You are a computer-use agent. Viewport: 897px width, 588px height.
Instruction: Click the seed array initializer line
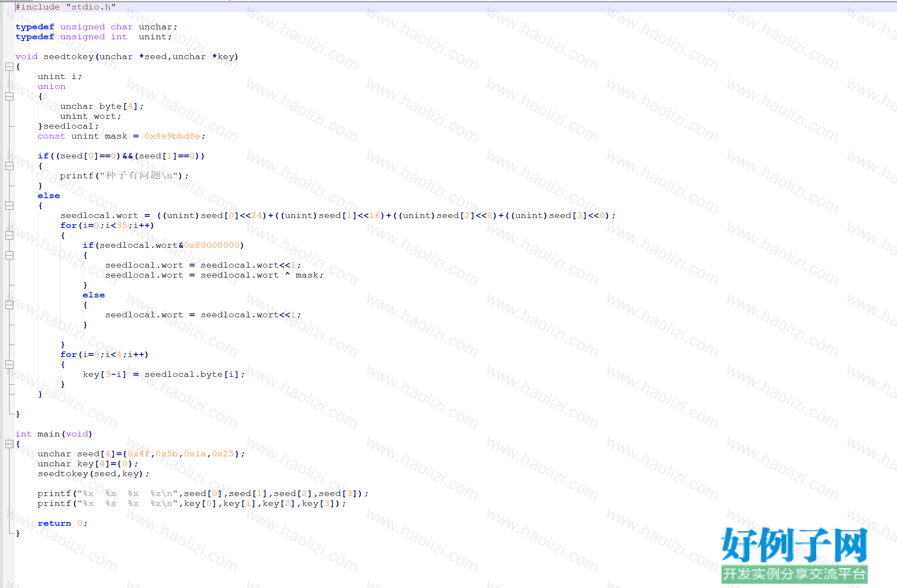pyautogui.click(x=141, y=454)
